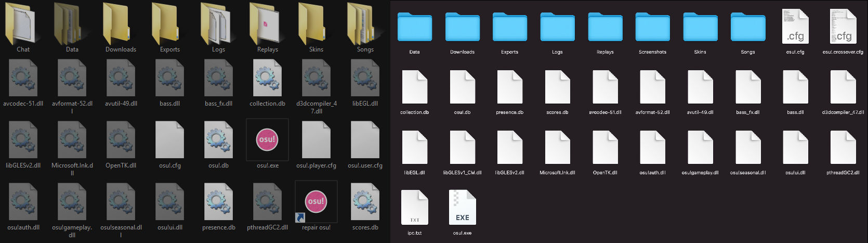
Task: Select osu!.exe with the EXE icon in macOS view
Action: [463, 208]
